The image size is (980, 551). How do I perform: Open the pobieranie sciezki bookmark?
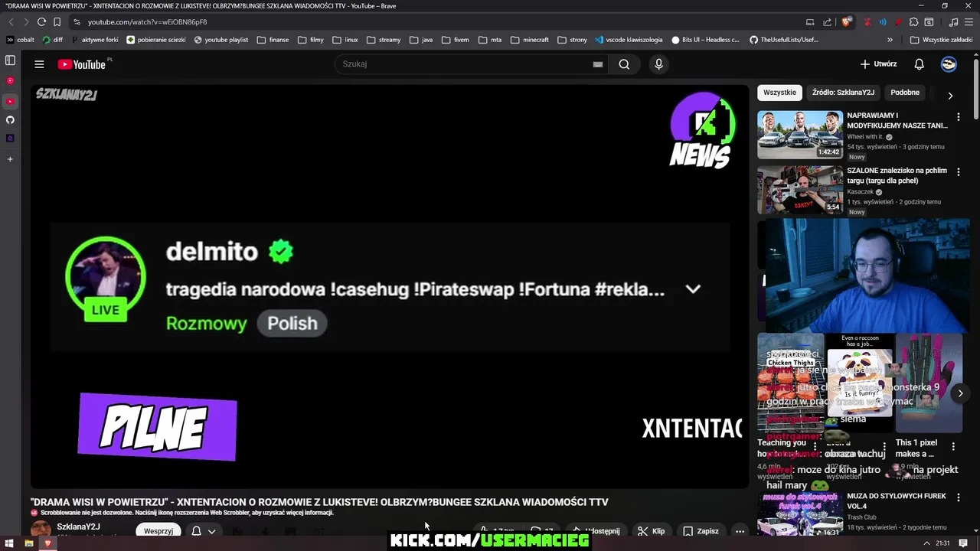[156, 40]
